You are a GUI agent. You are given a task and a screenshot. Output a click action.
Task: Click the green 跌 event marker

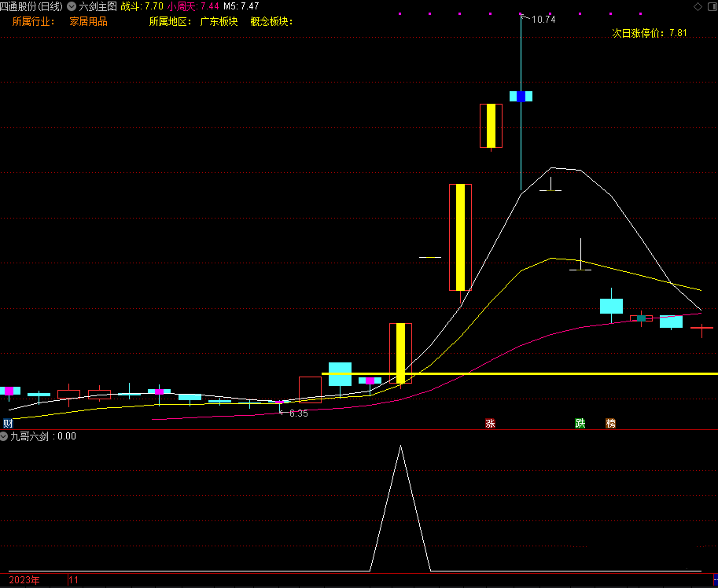[x=580, y=424]
